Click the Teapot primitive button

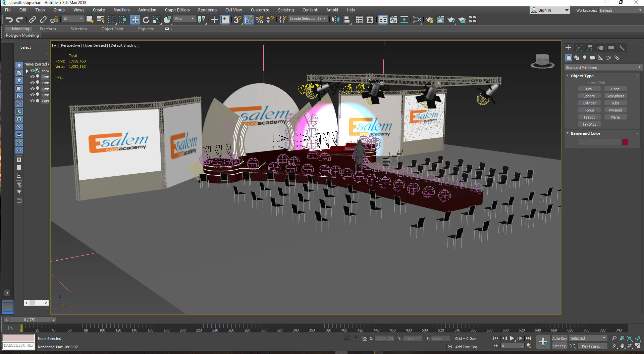(589, 117)
